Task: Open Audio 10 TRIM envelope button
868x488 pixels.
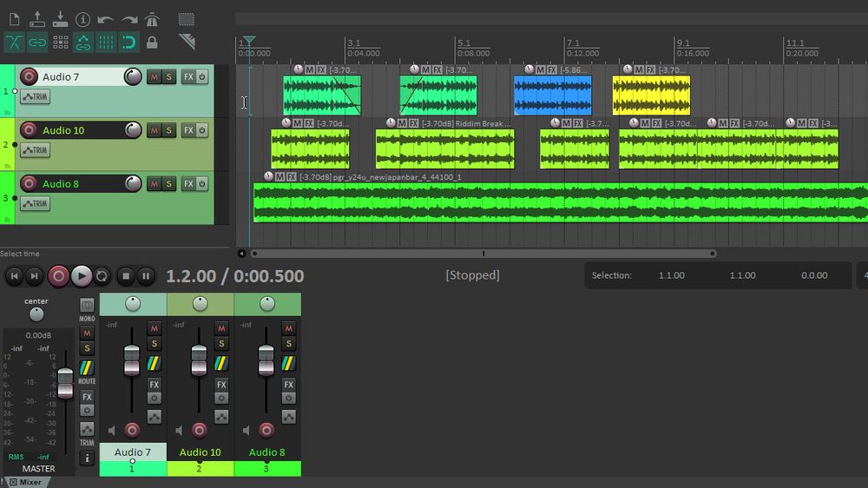Action: (36, 150)
